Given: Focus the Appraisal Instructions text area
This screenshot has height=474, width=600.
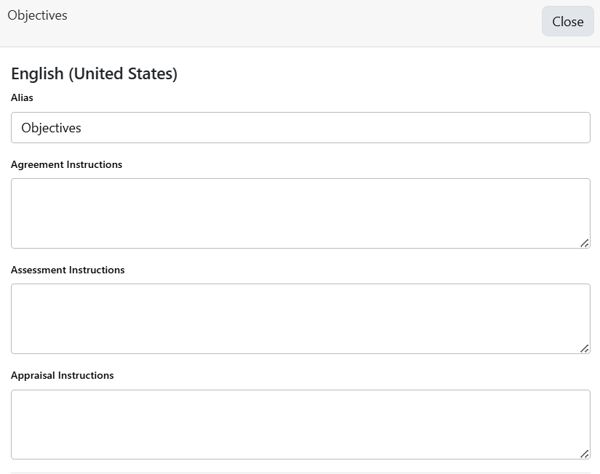Looking at the screenshot, I should tap(300, 424).
